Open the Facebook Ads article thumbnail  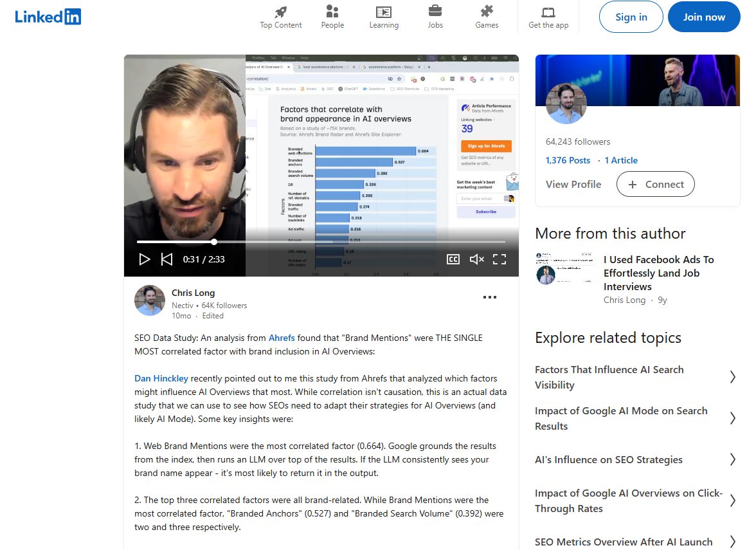[x=564, y=267]
